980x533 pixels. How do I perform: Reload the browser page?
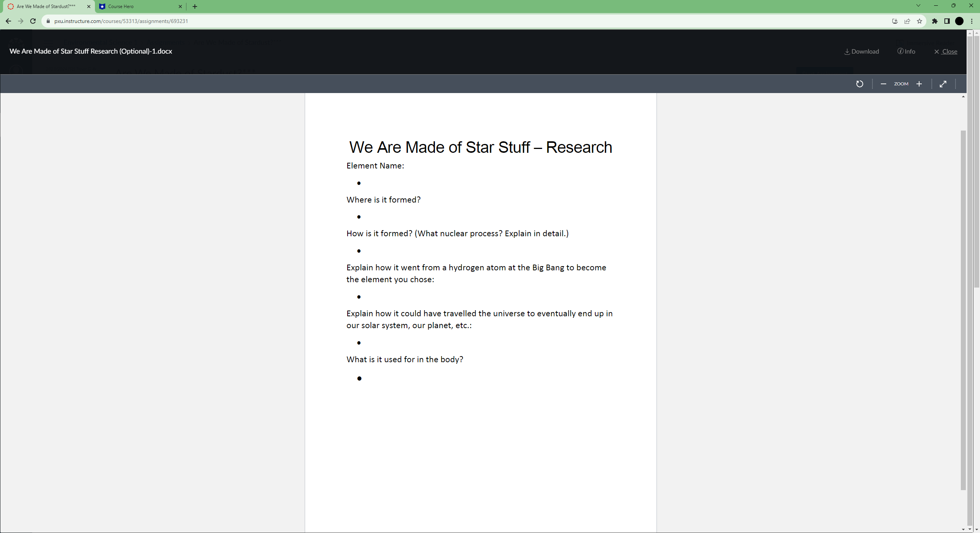[33, 21]
